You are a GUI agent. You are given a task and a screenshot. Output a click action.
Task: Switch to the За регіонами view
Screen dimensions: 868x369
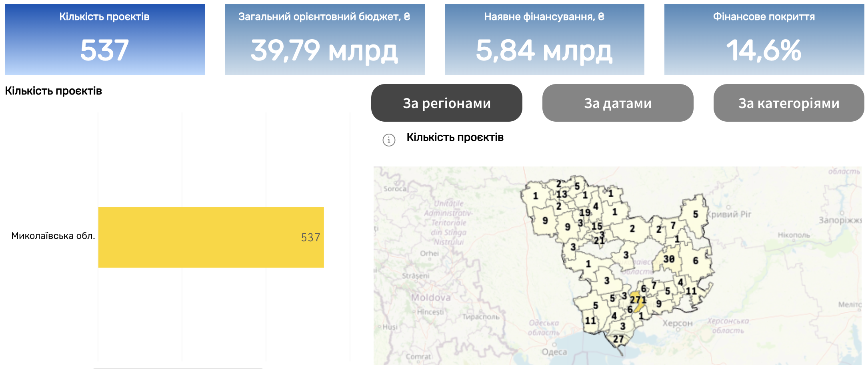tap(446, 103)
